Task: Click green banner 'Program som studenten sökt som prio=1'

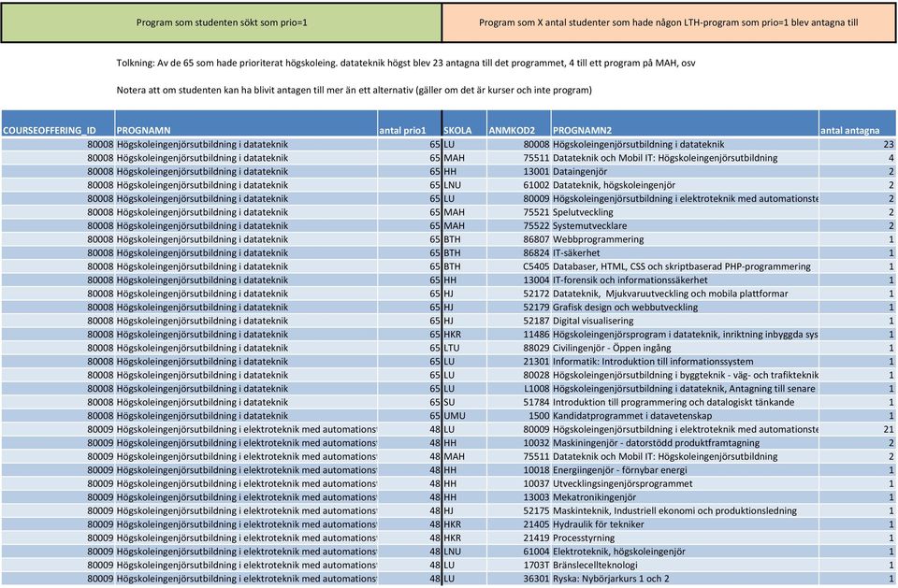Action: 222,22
